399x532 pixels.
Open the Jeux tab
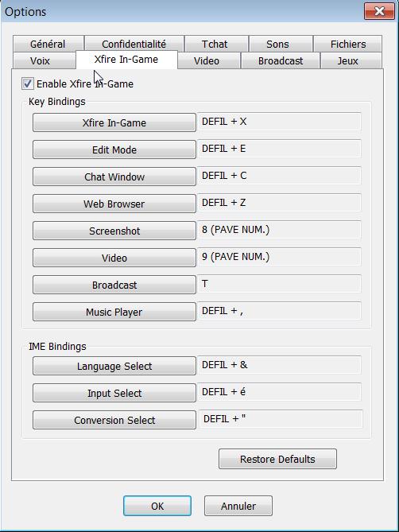pos(351,60)
